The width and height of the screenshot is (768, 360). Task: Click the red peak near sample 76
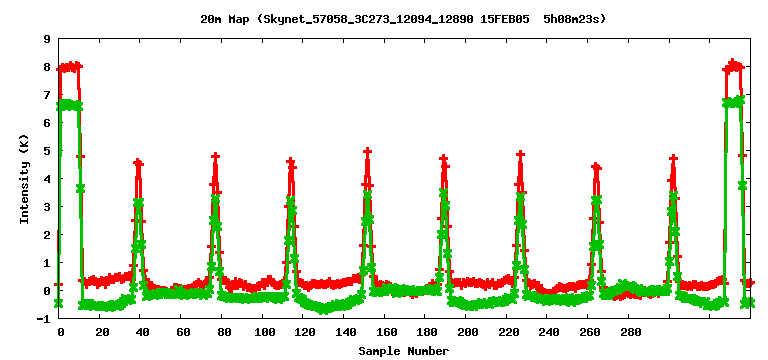pyautogui.click(x=216, y=156)
